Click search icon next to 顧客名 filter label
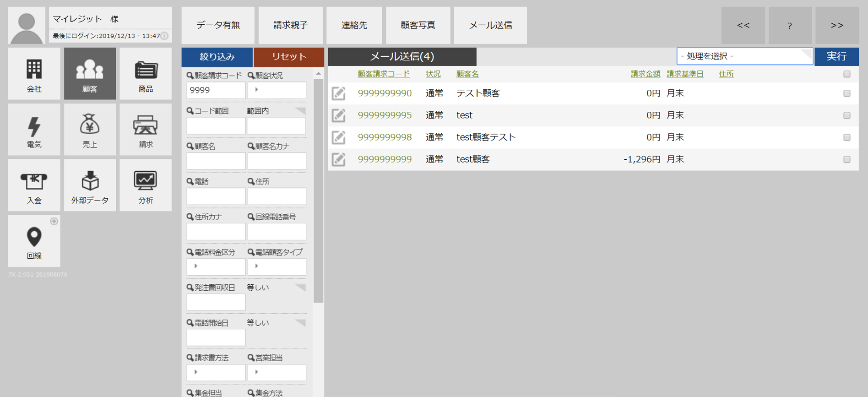 [190, 146]
